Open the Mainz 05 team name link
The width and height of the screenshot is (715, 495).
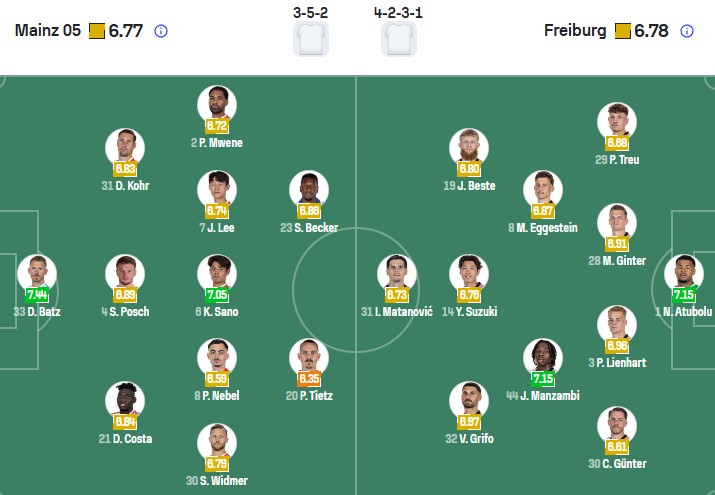click(48, 31)
